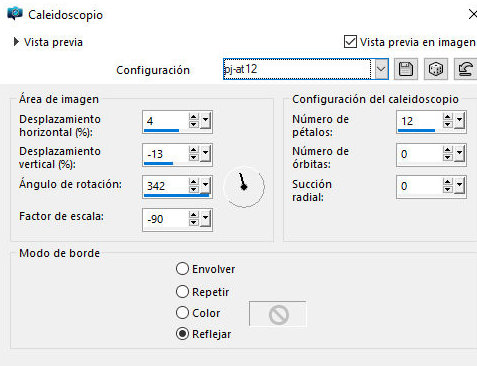
Task: Click the disabled border color swatch
Action: pos(277,314)
